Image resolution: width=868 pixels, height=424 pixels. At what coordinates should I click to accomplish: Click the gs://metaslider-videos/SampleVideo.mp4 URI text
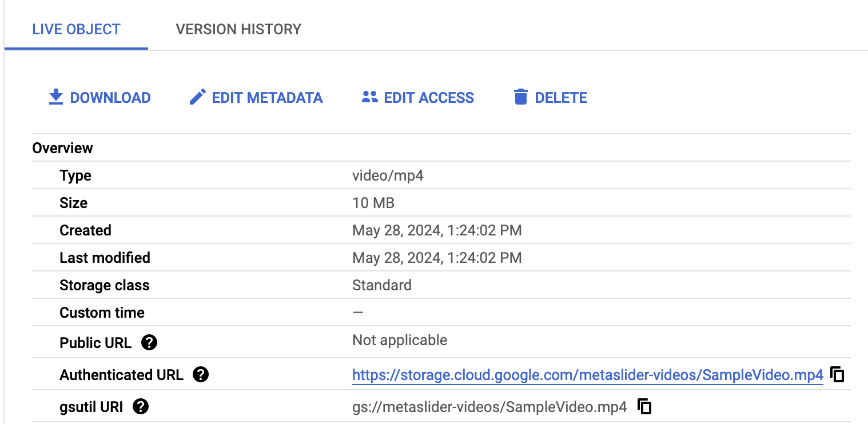[x=489, y=407]
